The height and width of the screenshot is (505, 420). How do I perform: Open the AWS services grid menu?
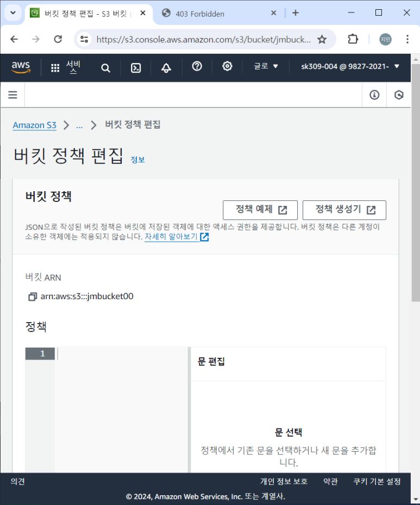click(x=55, y=68)
